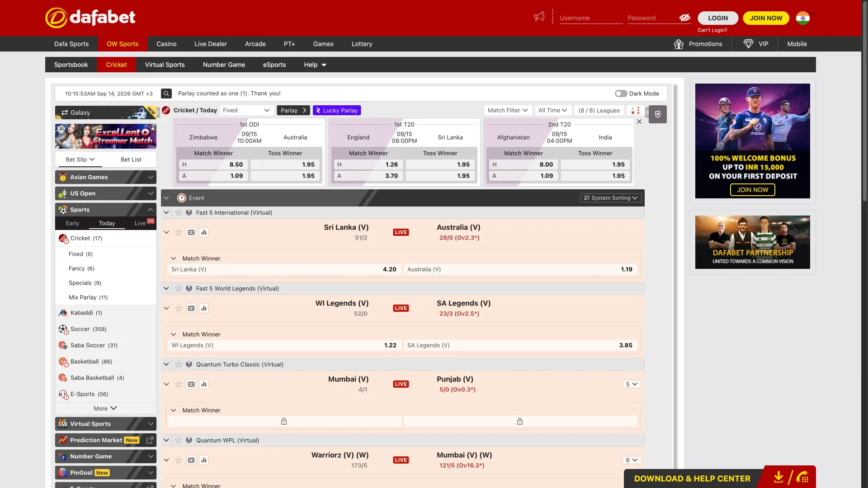Open the Help menu dropdown

[315, 65]
